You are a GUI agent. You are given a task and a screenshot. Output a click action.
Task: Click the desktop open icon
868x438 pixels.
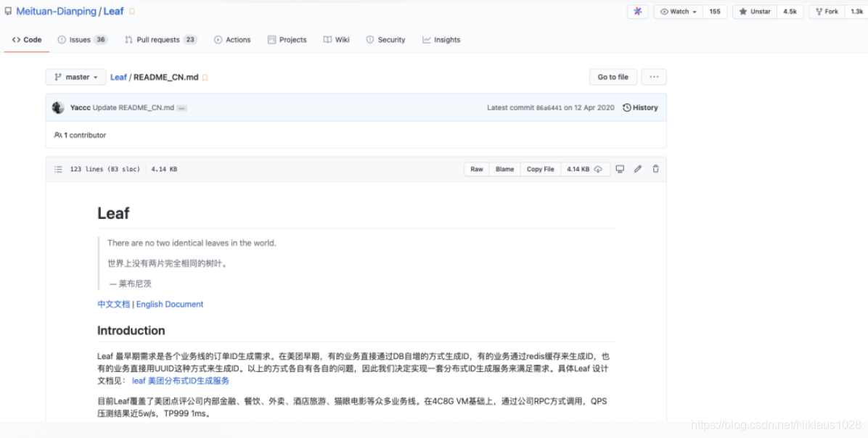coord(620,169)
